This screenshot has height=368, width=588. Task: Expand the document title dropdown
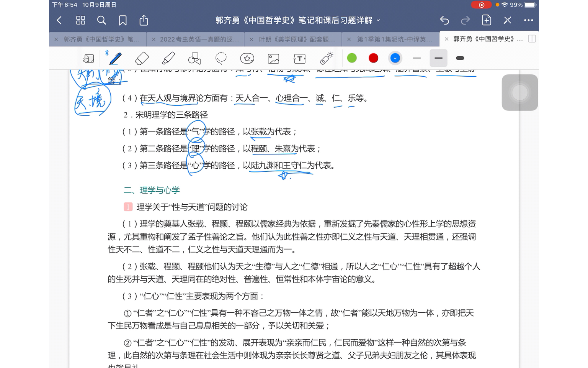pos(379,20)
